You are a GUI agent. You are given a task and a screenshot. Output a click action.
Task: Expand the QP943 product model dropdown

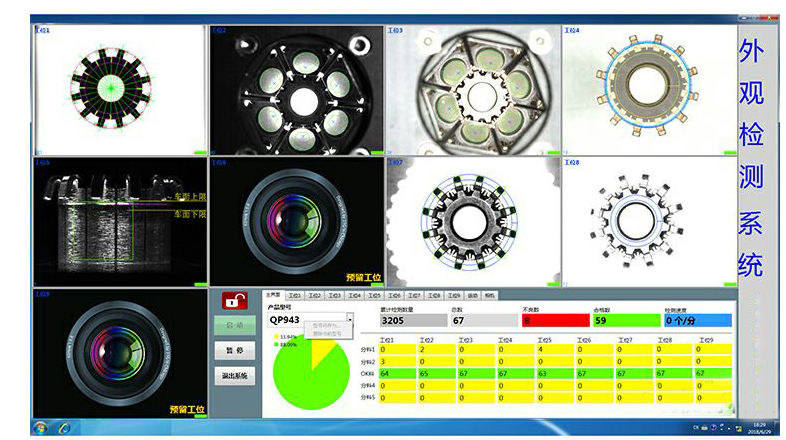(x=351, y=320)
